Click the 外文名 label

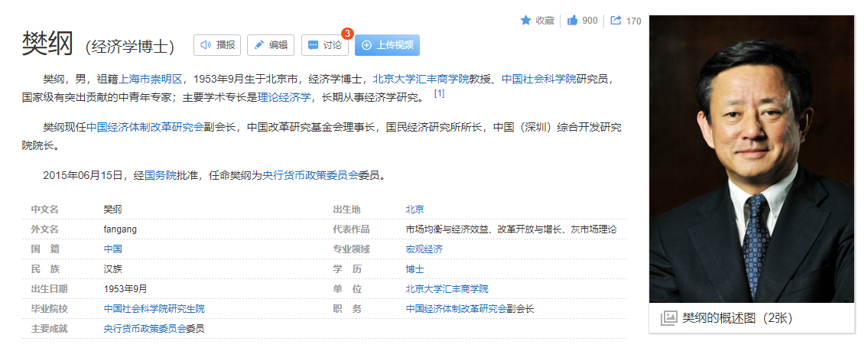(x=44, y=229)
